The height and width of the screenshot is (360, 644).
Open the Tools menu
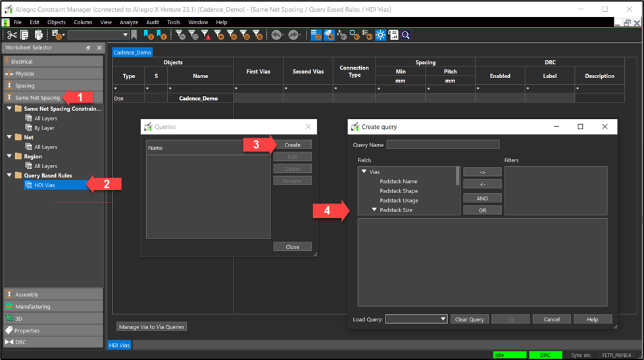(x=173, y=22)
